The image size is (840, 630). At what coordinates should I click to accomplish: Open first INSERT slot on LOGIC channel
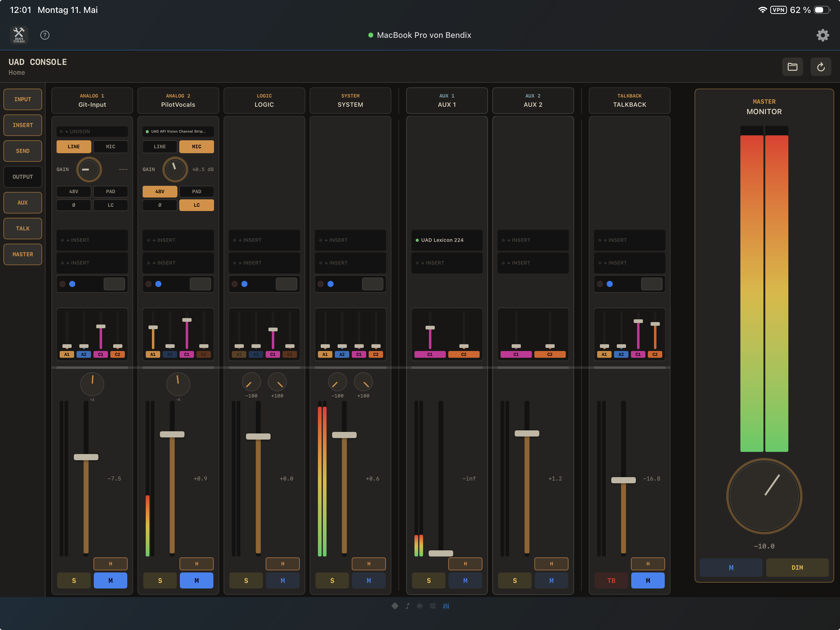(264, 240)
